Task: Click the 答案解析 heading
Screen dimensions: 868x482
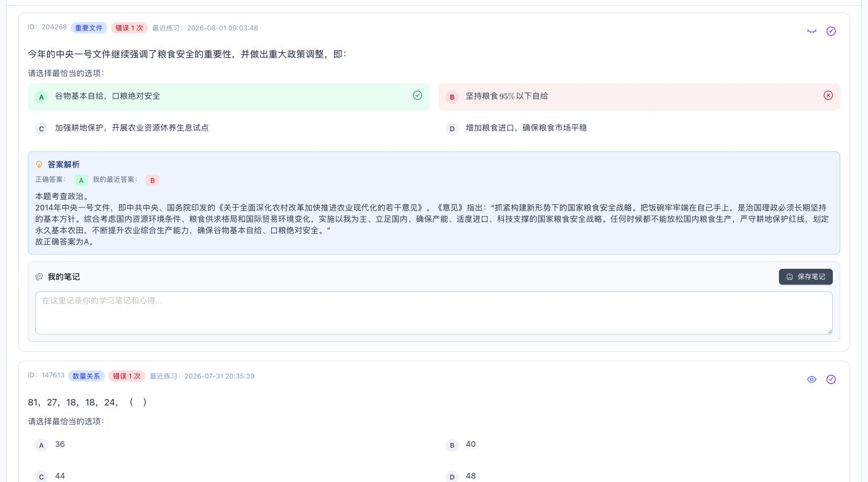Action: coord(64,164)
